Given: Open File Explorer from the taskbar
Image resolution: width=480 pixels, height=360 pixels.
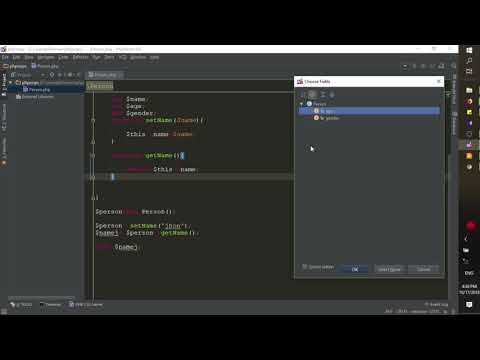Looking at the screenshot, I should pos(469,90).
